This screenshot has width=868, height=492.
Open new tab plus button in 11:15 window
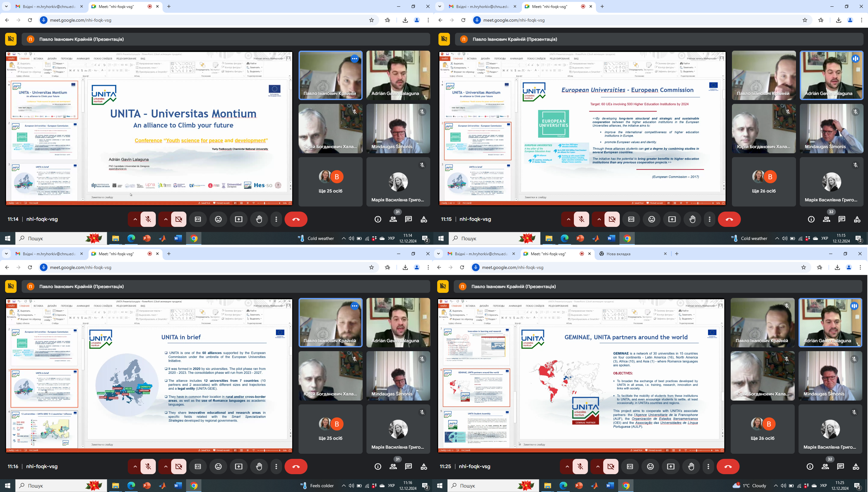(602, 6)
